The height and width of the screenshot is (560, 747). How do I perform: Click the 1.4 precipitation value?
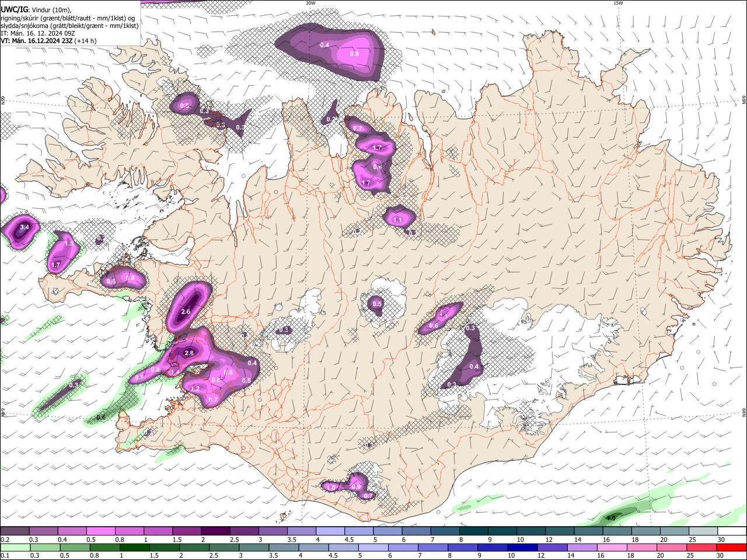pyautogui.click(x=174, y=372)
